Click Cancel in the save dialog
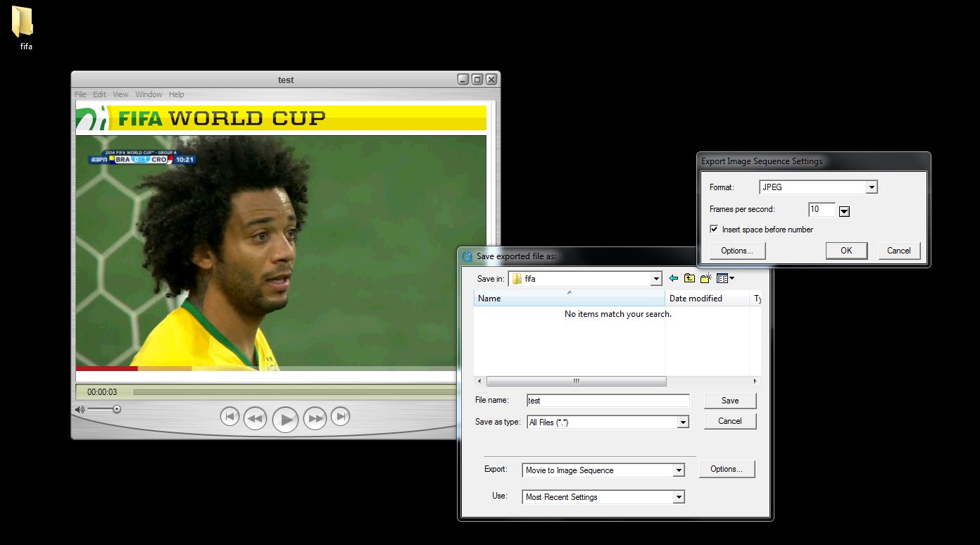 coord(730,421)
